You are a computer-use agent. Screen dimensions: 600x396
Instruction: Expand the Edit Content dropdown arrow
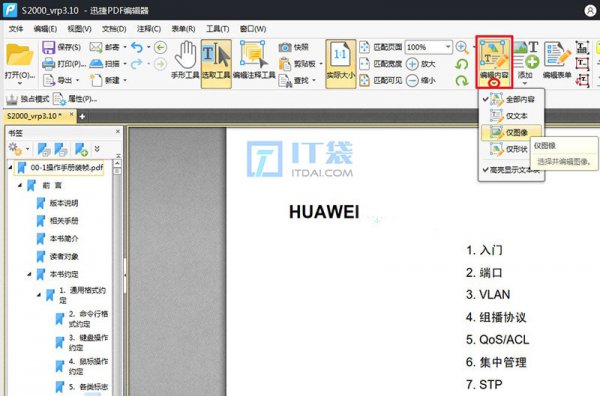[494, 83]
